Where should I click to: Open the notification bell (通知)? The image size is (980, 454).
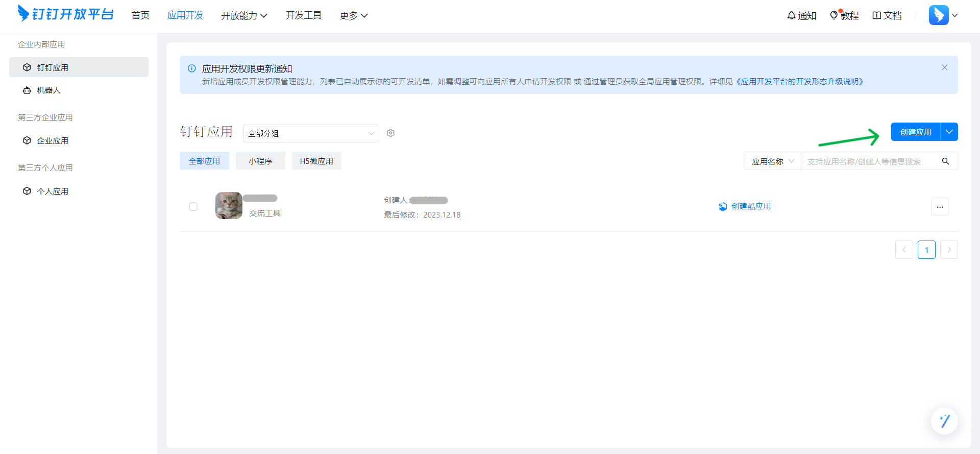tap(791, 15)
